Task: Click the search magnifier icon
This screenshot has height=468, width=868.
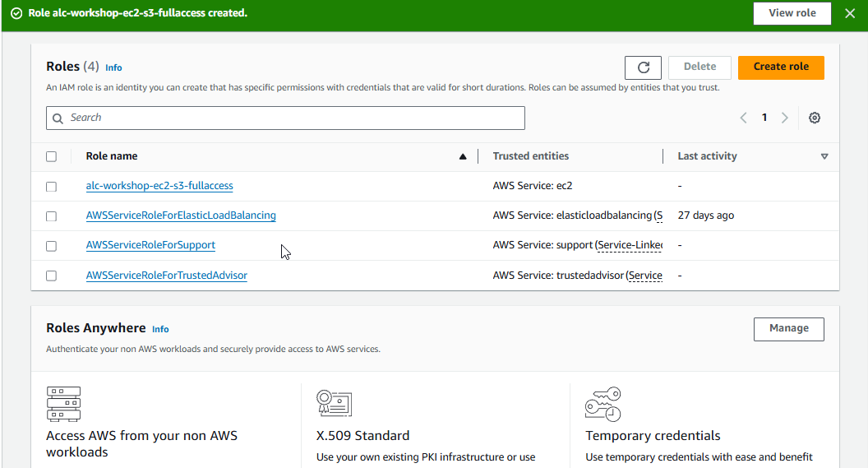Action: point(58,118)
